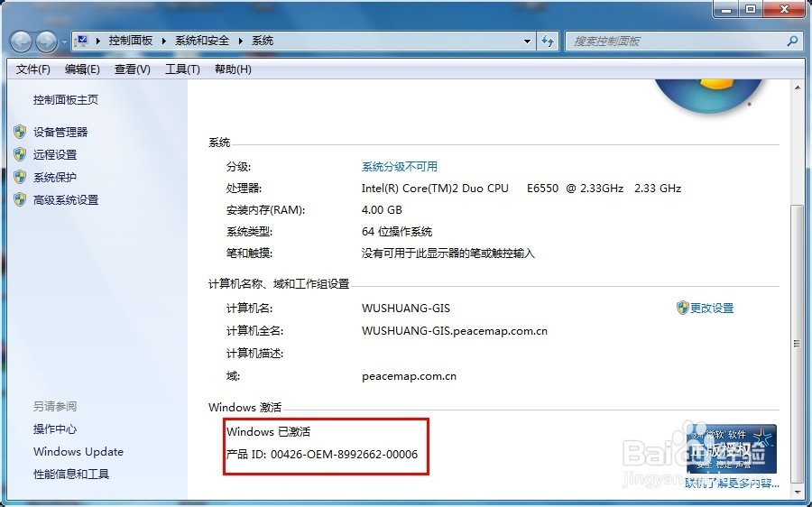This screenshot has height=507, width=812.
Task: Open 系统保护 link
Action: click(x=55, y=177)
